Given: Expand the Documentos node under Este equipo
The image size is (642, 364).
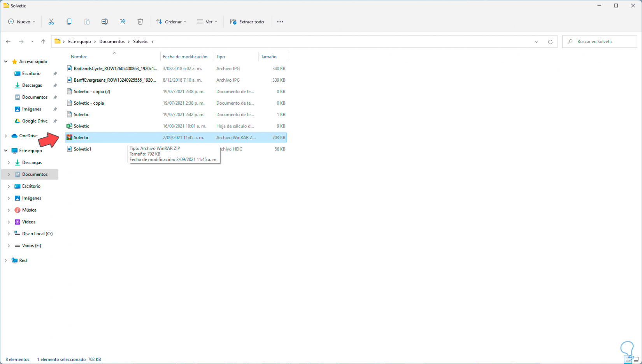Looking at the screenshot, I should (9, 175).
